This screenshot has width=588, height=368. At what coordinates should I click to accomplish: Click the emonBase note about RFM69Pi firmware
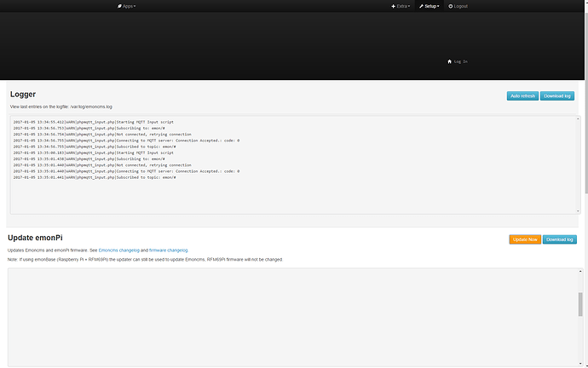(x=145, y=260)
